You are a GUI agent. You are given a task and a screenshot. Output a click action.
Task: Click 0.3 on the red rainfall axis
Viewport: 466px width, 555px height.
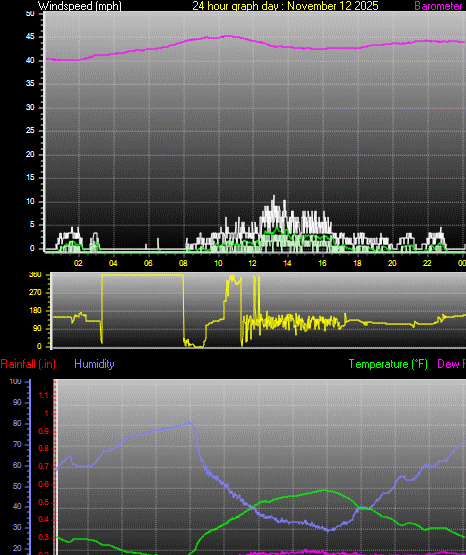pyautogui.click(x=43, y=537)
